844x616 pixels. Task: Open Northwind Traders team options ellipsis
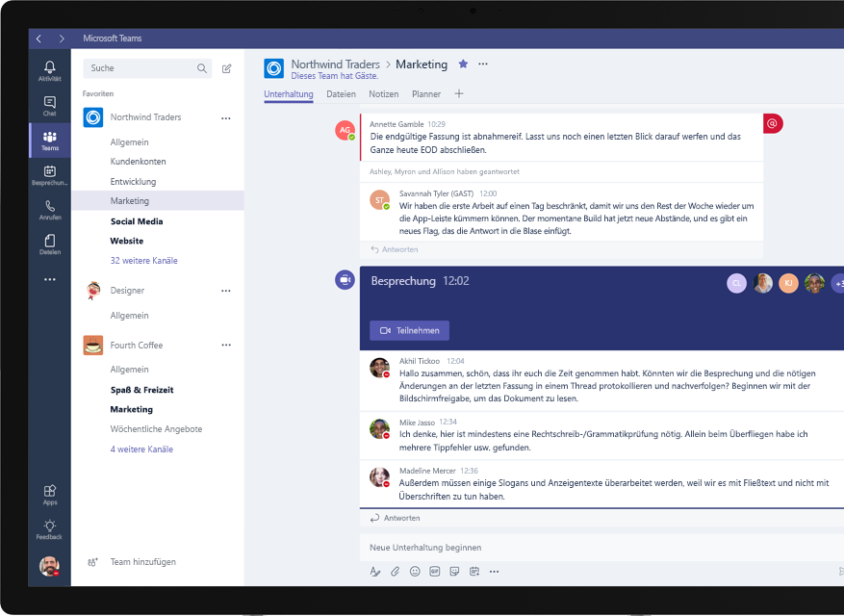[226, 118]
